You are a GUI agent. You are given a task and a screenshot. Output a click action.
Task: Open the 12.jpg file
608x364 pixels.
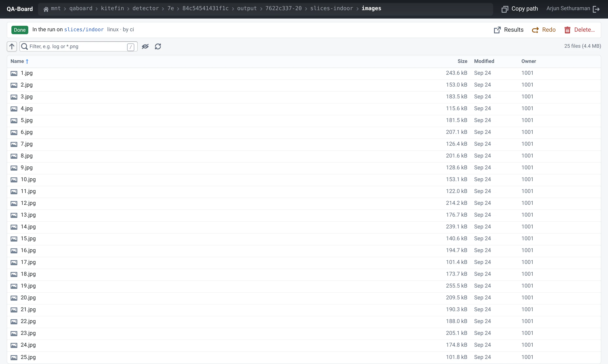tap(28, 203)
